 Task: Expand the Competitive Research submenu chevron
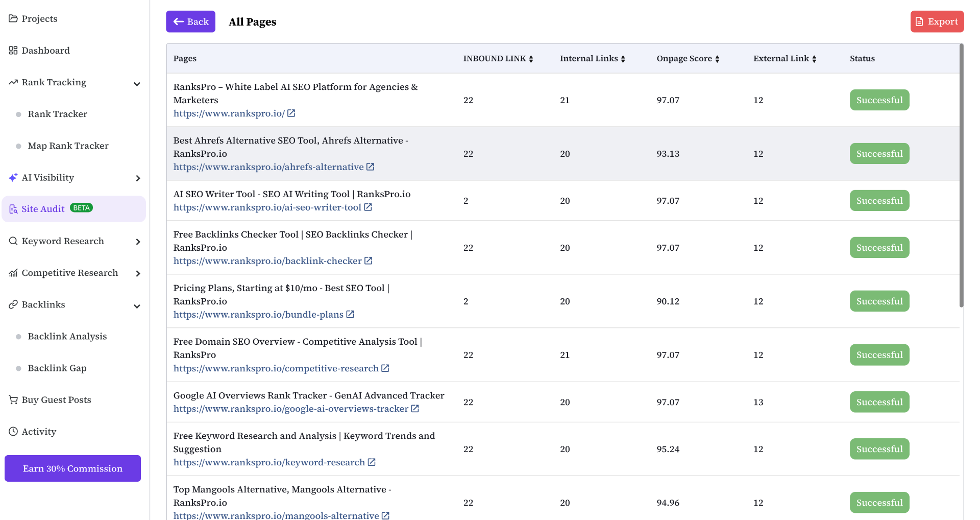pyautogui.click(x=138, y=273)
